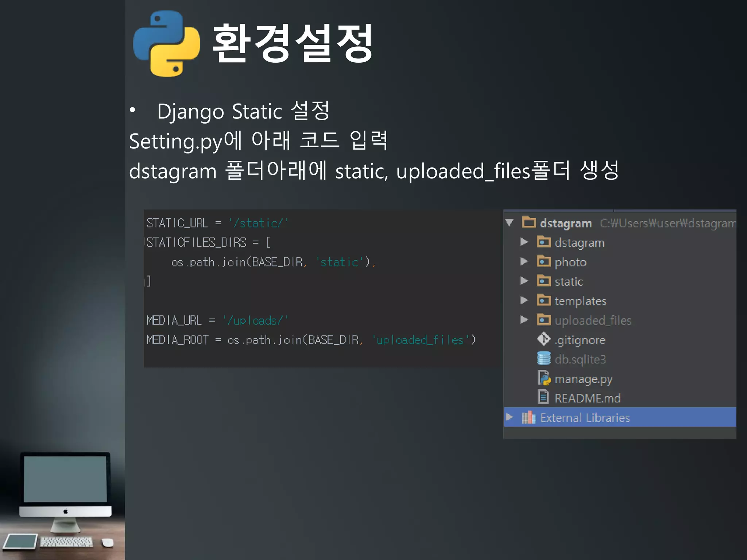The height and width of the screenshot is (560, 747).
Task: Select the templates folder name
Action: pyautogui.click(x=581, y=301)
